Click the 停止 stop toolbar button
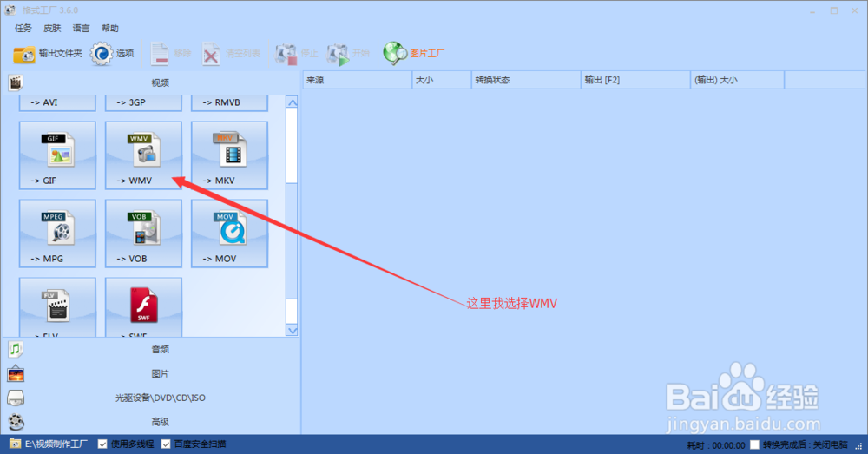This screenshot has width=868, height=454. click(297, 54)
